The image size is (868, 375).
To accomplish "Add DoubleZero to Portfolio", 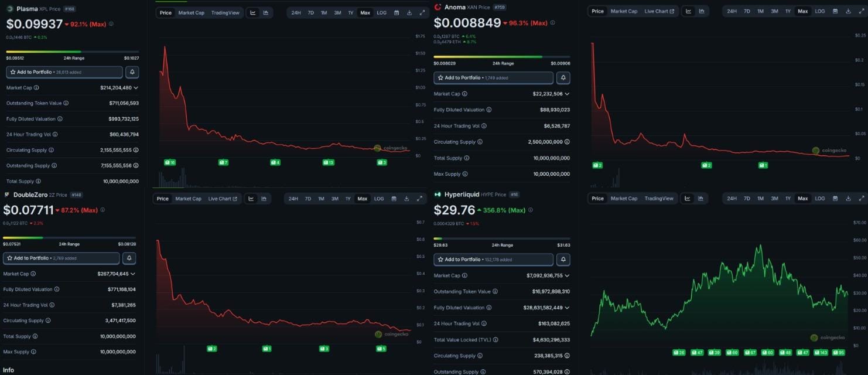I will click(x=61, y=258).
